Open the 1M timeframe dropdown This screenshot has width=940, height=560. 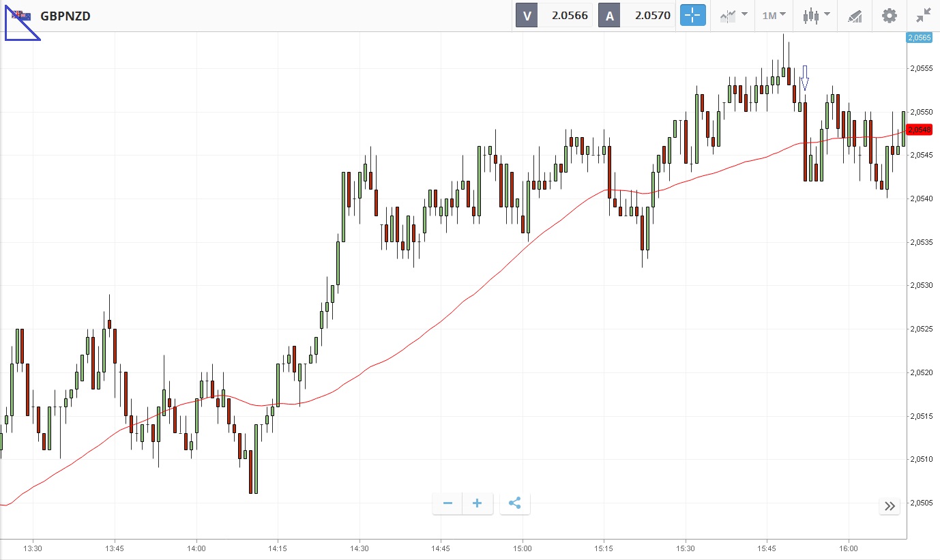click(774, 15)
